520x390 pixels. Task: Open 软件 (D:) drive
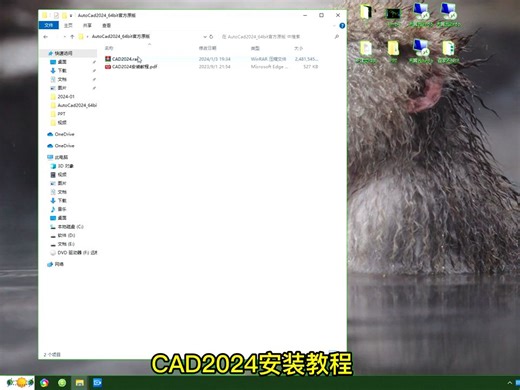(x=66, y=235)
